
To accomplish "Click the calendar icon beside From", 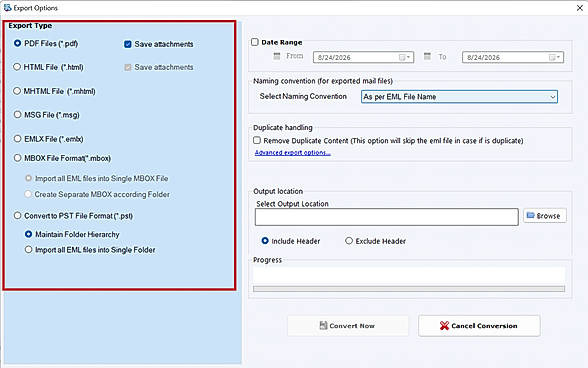I will pos(277,56).
